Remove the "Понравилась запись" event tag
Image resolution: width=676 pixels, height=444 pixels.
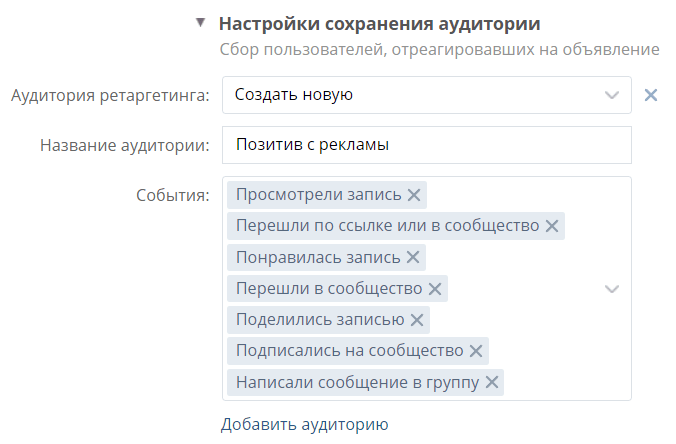click(x=413, y=257)
